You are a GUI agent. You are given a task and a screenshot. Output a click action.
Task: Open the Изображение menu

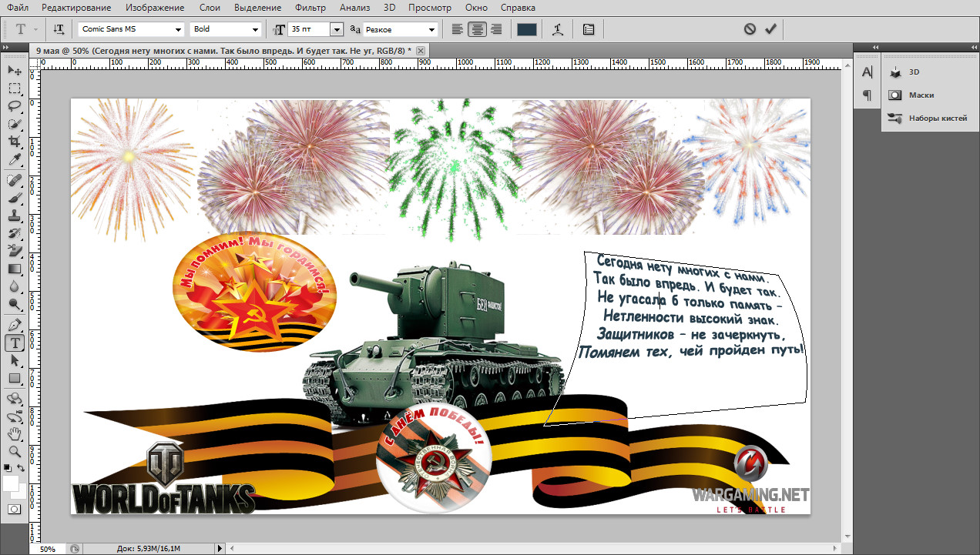tap(155, 8)
